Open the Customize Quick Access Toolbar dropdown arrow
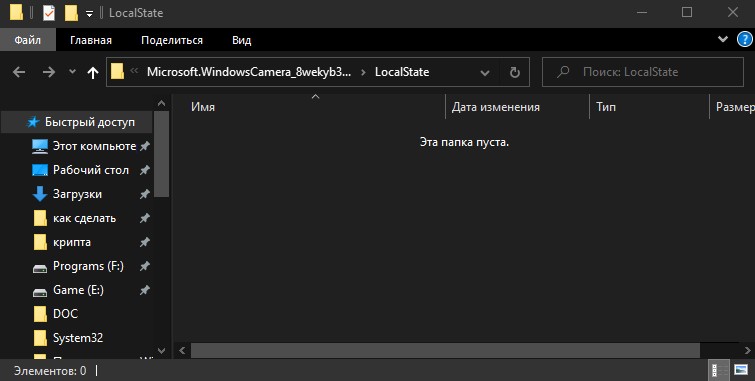The height and width of the screenshot is (381, 755). pyautogui.click(x=89, y=14)
